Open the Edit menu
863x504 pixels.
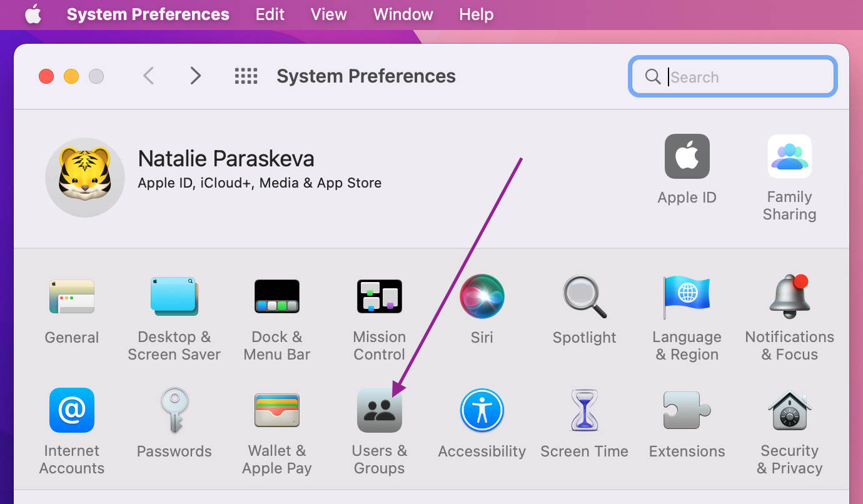(x=270, y=14)
